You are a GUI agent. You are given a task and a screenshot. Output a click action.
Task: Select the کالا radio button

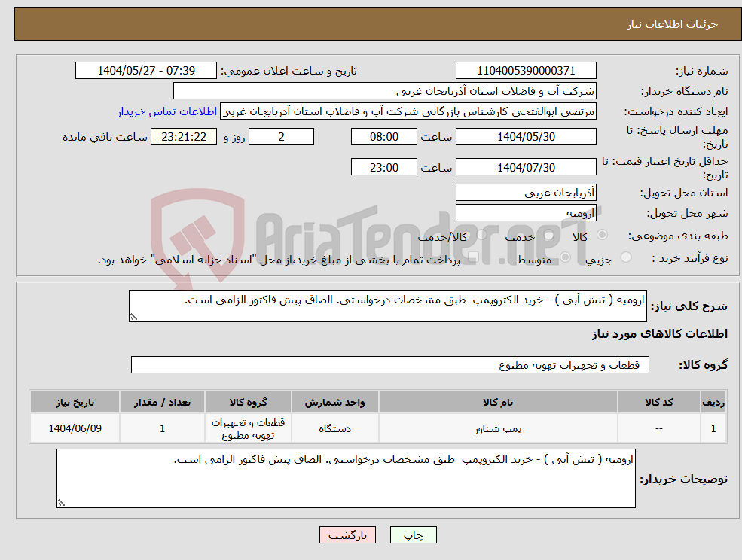tap(603, 235)
